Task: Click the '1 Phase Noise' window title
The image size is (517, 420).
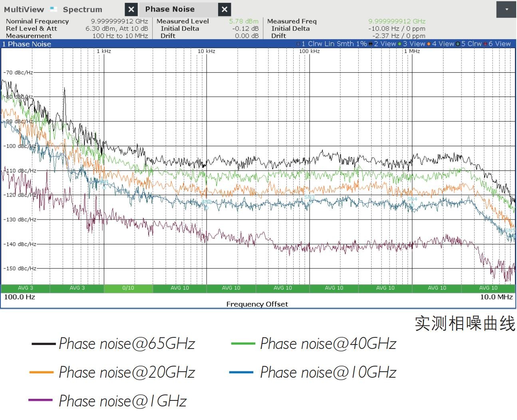Action: (x=27, y=44)
